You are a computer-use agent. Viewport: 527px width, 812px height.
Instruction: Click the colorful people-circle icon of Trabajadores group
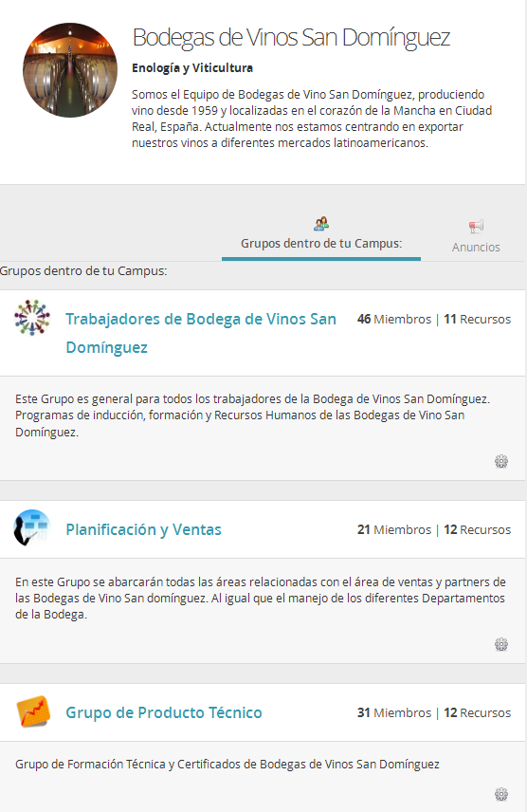[x=32, y=318]
